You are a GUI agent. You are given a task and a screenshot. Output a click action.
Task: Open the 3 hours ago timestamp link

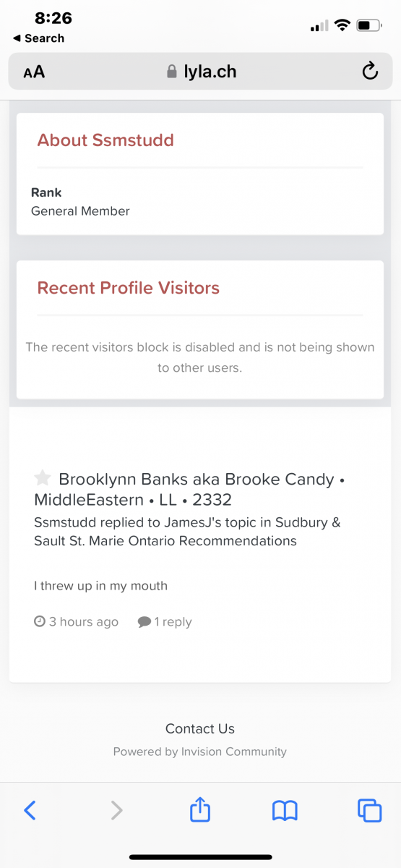[x=84, y=622]
